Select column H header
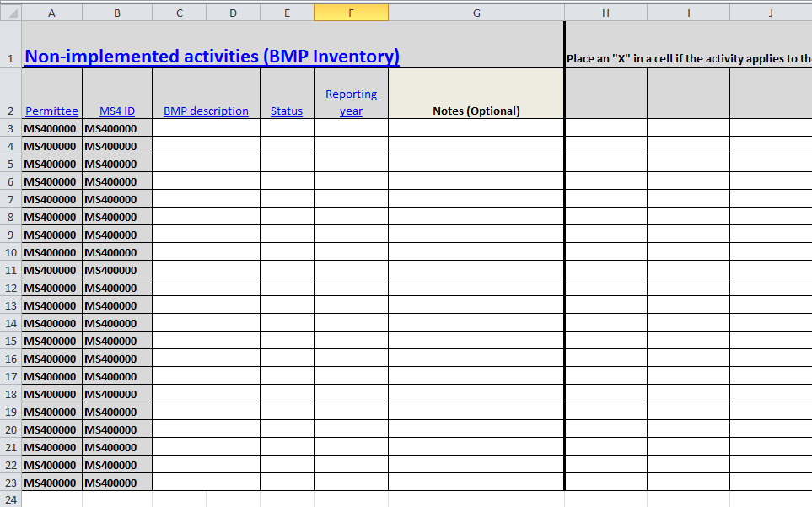Screen dimensions: 812x507 click(x=605, y=13)
